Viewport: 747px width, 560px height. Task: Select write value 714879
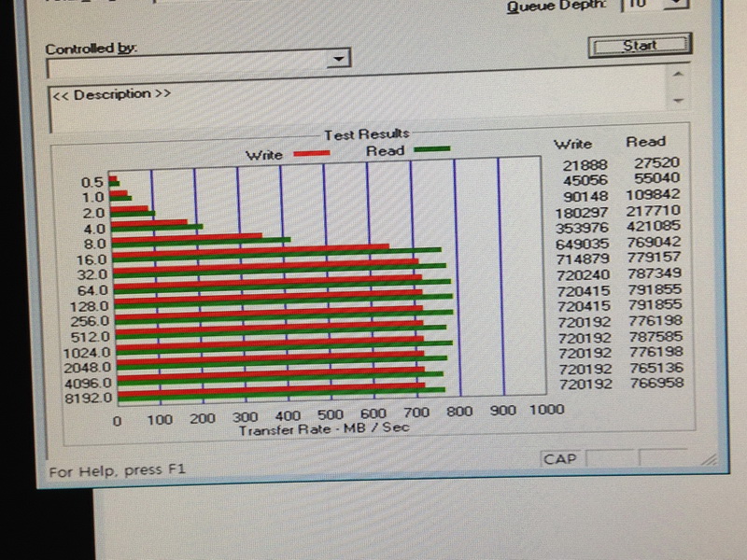coord(583,259)
